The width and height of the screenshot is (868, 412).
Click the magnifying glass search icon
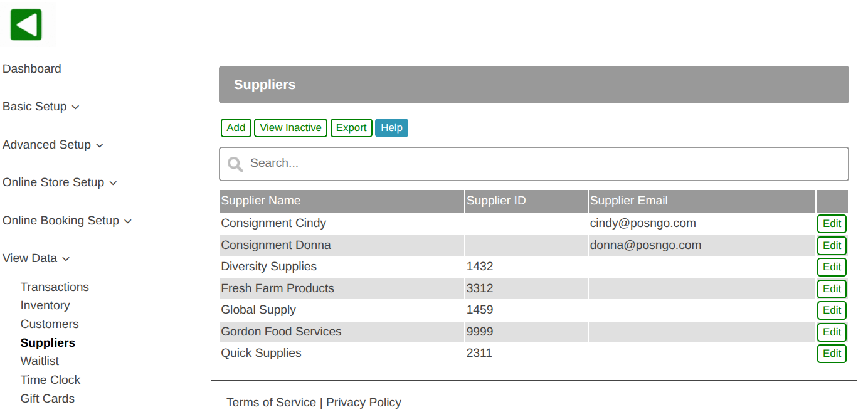click(x=235, y=164)
